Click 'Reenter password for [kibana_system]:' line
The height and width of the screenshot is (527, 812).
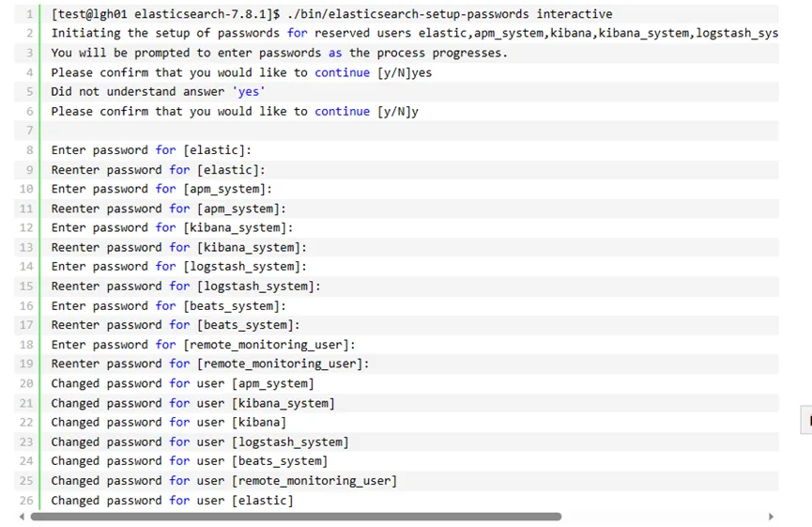(178, 248)
